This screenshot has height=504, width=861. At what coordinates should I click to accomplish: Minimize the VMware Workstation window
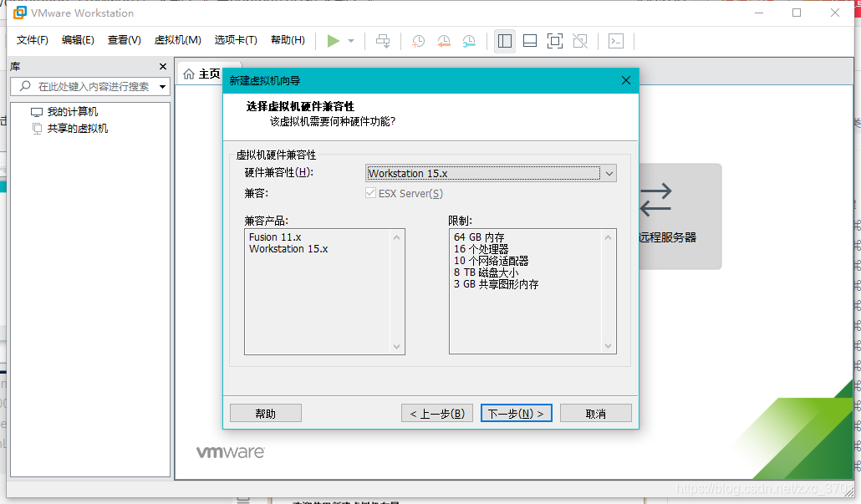pyautogui.click(x=759, y=13)
